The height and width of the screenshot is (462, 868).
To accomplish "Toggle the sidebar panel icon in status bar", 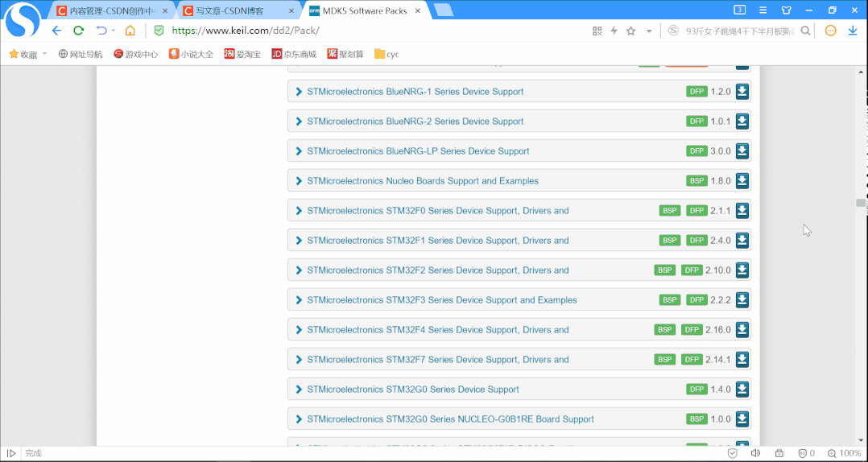I will tap(11, 454).
